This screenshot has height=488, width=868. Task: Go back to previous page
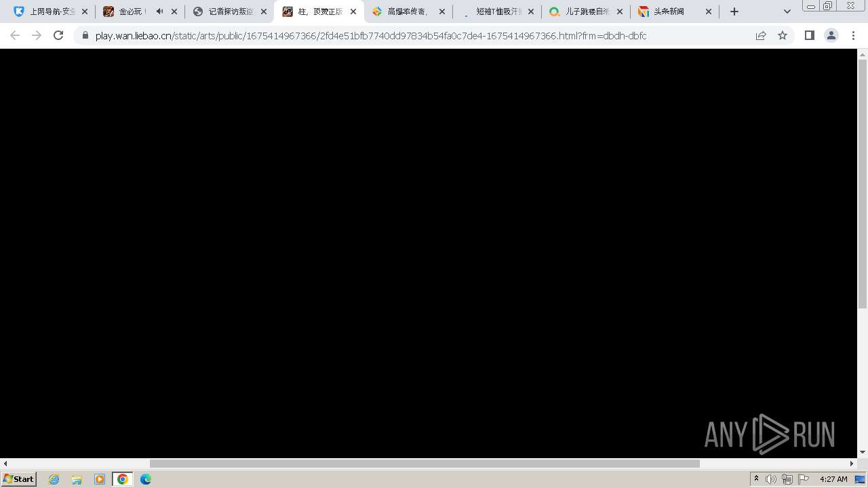pos(15,35)
